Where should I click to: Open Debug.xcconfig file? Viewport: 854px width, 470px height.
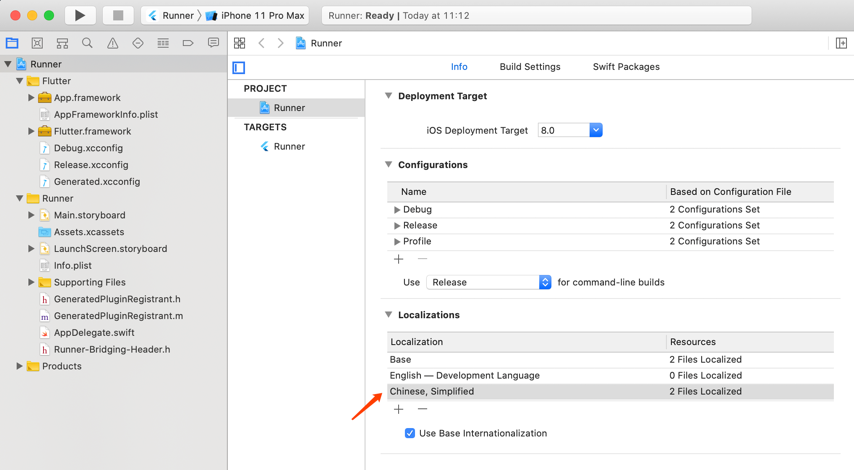click(x=88, y=148)
